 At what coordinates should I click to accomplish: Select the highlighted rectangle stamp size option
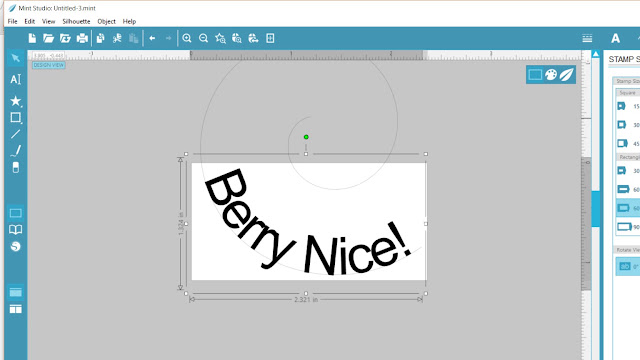coord(628,208)
